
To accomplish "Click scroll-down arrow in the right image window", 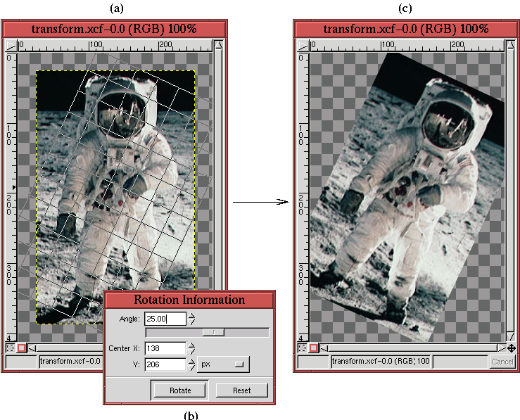I will pyautogui.click(x=510, y=337).
